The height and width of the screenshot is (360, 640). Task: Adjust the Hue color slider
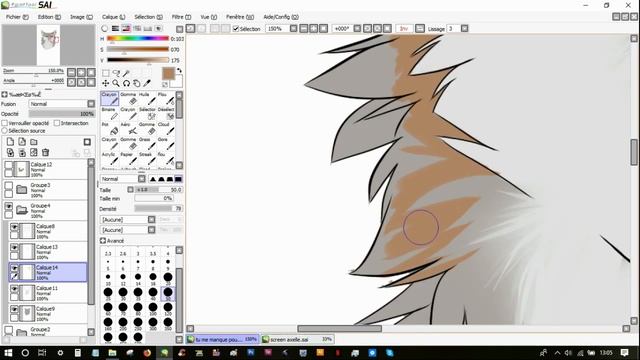138,39
